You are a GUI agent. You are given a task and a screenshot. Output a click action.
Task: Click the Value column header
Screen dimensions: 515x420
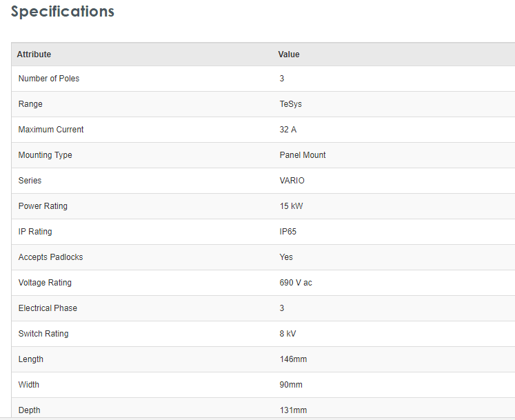tap(289, 54)
